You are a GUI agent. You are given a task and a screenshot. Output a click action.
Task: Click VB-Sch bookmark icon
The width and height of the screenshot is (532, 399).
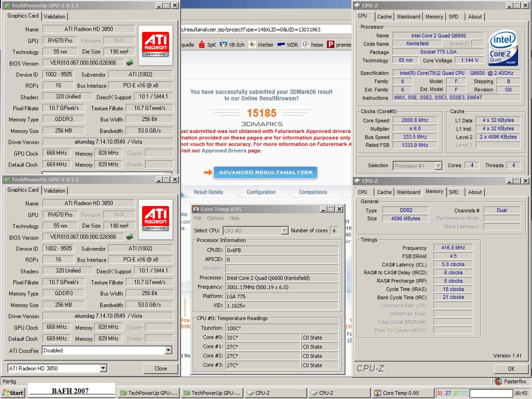223,44
